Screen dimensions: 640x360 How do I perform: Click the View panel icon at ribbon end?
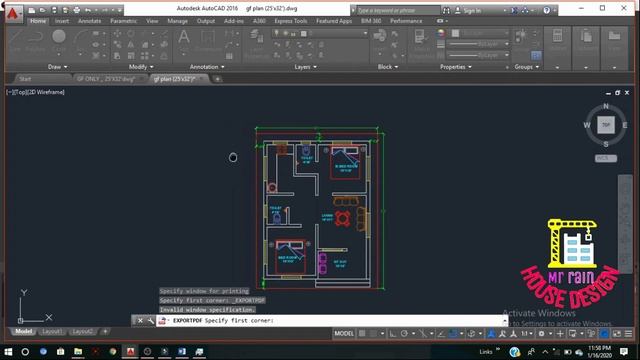pyautogui.click(x=614, y=36)
